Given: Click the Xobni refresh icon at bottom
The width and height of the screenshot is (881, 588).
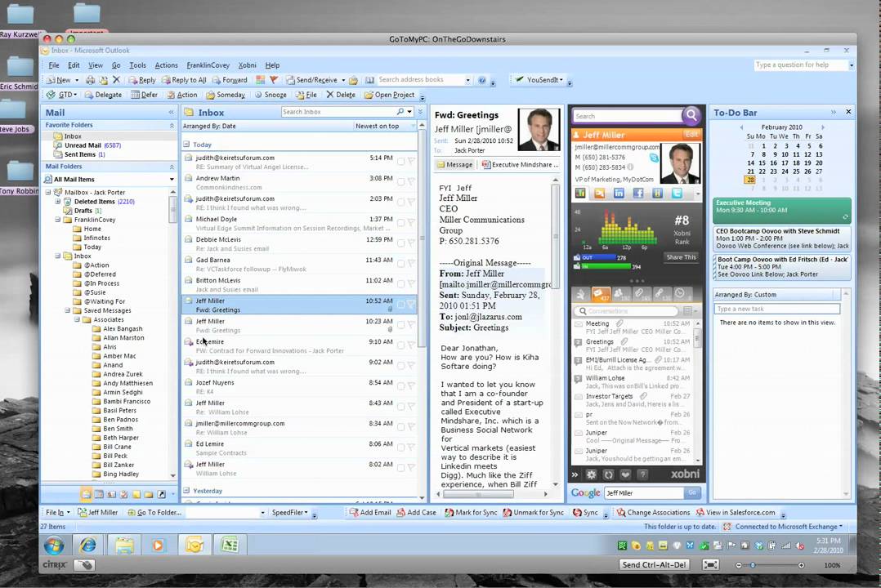Looking at the screenshot, I should coord(609,474).
